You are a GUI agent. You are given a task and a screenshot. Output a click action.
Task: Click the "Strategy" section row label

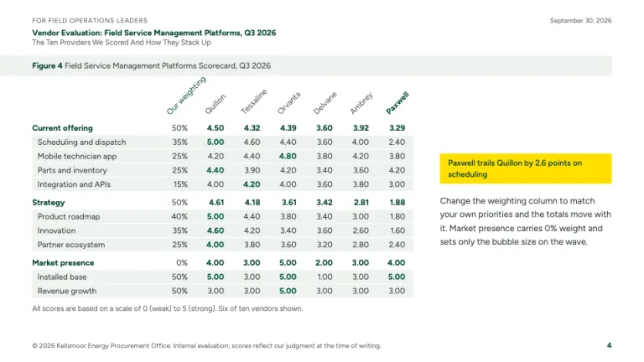49,202
